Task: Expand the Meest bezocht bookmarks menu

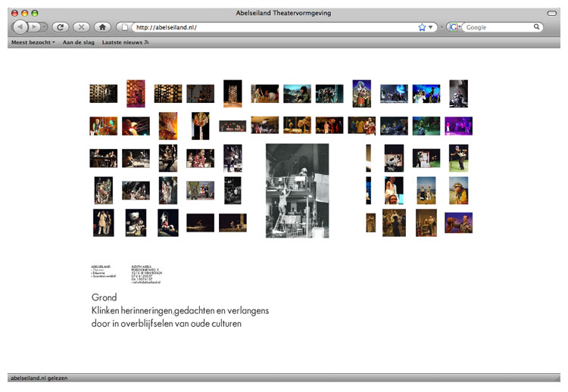Action: click(x=33, y=42)
